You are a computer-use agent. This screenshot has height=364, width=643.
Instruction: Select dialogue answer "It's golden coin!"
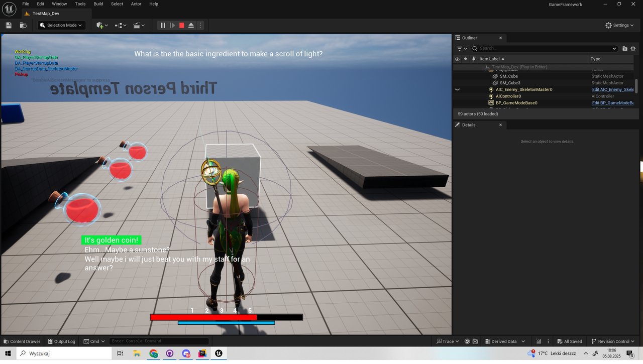(x=111, y=240)
